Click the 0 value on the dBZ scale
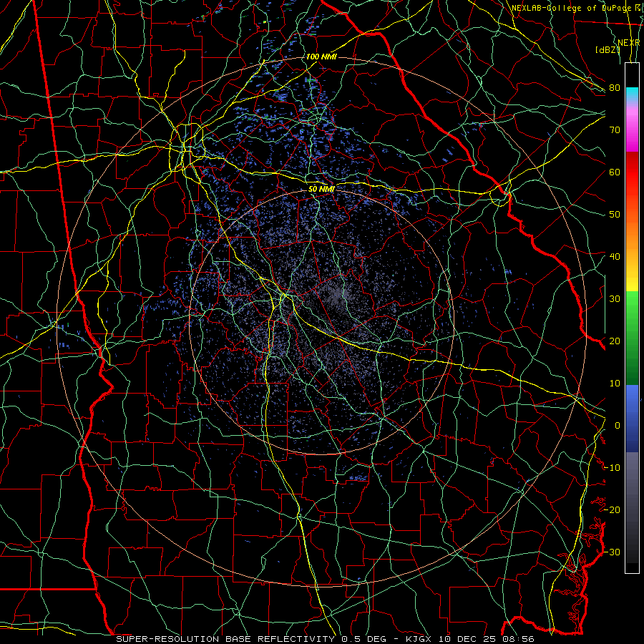 click(618, 426)
